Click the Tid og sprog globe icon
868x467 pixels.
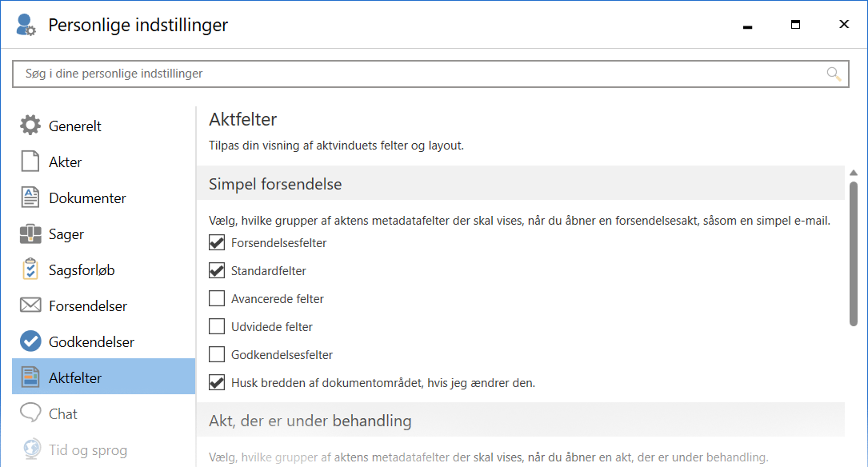[31, 449]
